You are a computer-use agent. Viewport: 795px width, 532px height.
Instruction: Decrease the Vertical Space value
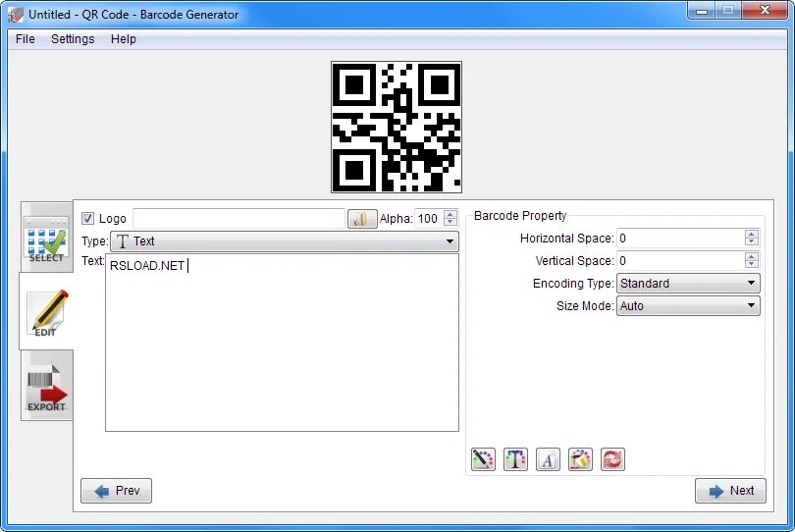point(752,265)
